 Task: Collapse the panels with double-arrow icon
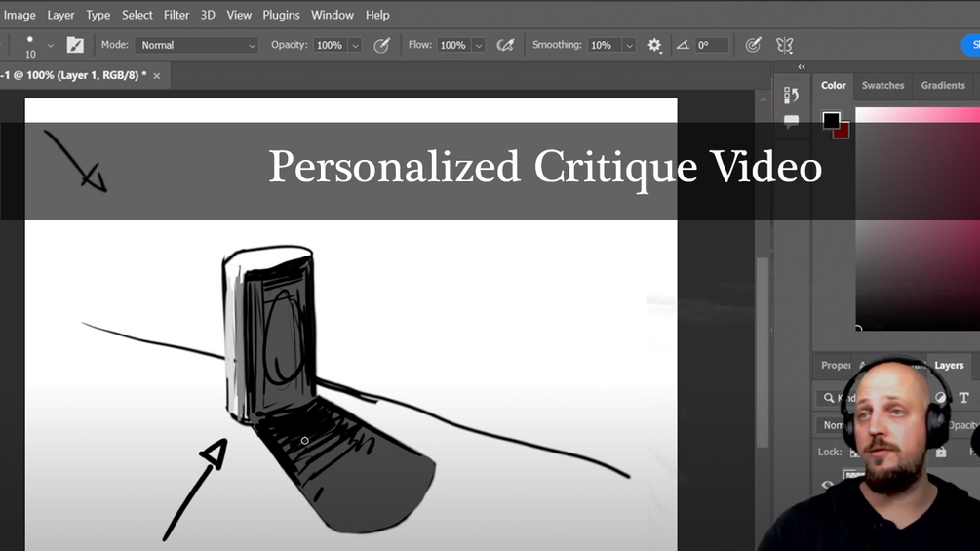point(802,67)
